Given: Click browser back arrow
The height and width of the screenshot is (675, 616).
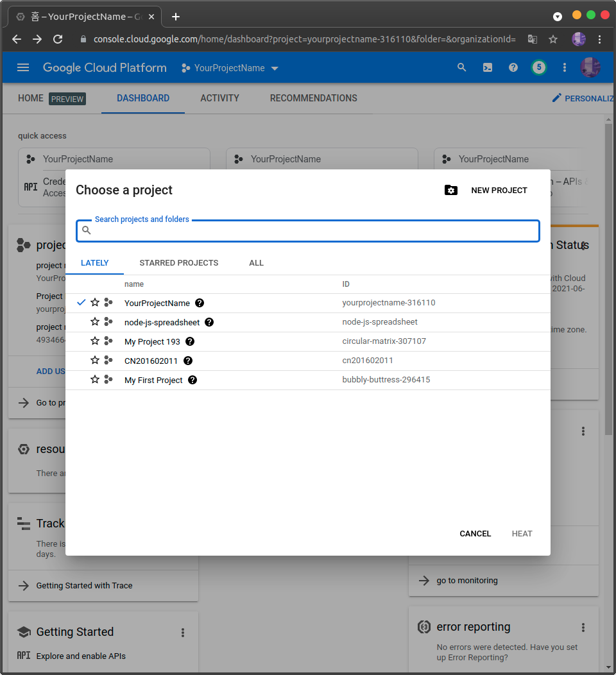Looking at the screenshot, I should 17,39.
